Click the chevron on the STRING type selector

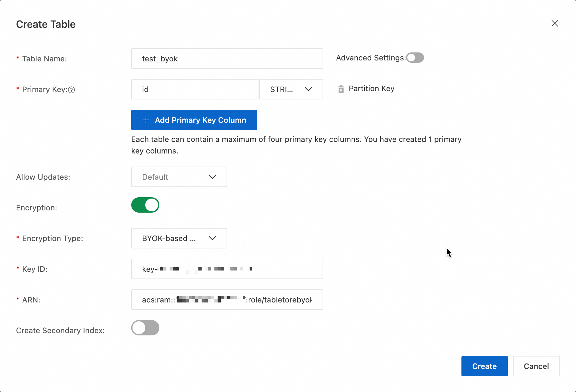click(308, 89)
